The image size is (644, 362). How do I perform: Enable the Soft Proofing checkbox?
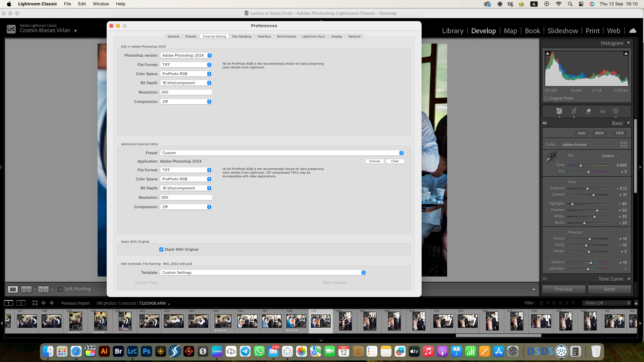[60, 289]
